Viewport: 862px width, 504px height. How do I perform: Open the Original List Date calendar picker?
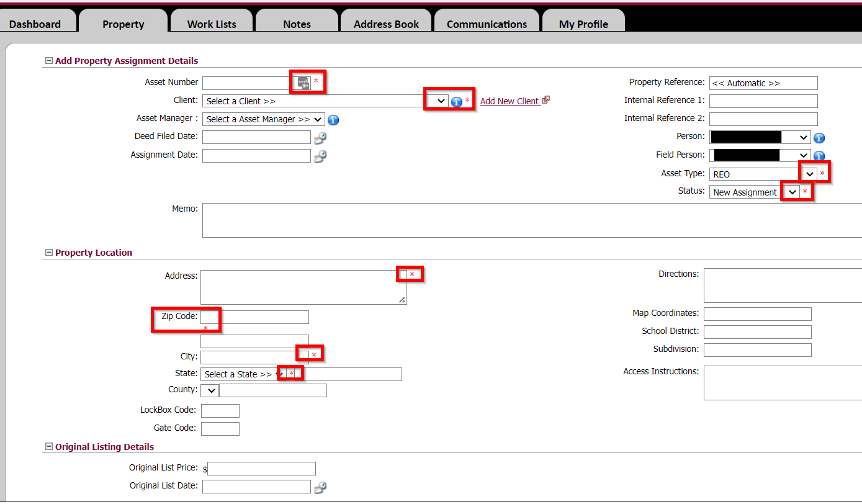tap(320, 487)
